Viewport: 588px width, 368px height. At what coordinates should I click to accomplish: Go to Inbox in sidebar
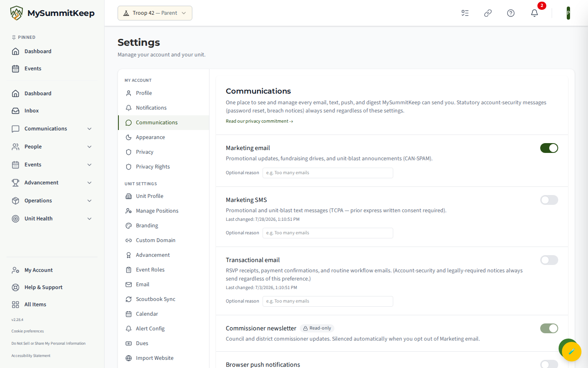(x=52, y=110)
